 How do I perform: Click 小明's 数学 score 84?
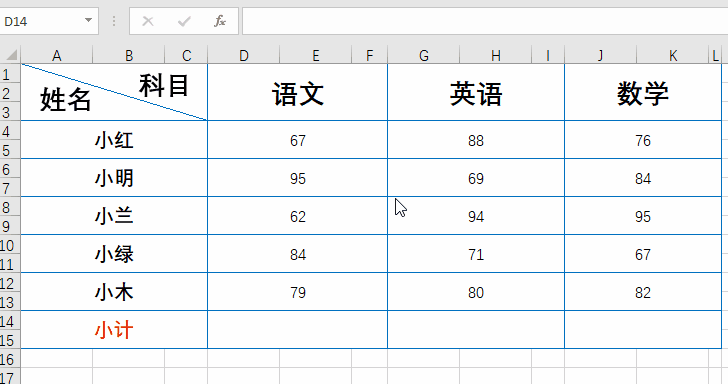(x=643, y=178)
